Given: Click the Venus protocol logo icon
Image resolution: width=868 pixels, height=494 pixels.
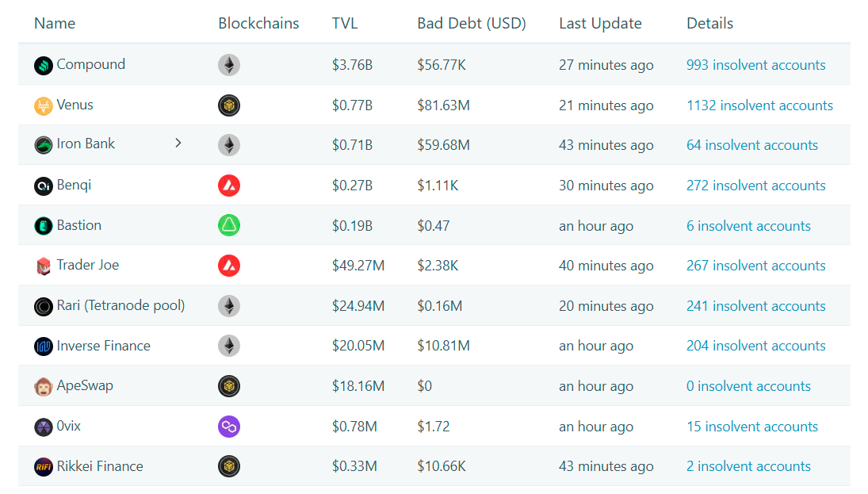Looking at the screenshot, I should click(43, 105).
